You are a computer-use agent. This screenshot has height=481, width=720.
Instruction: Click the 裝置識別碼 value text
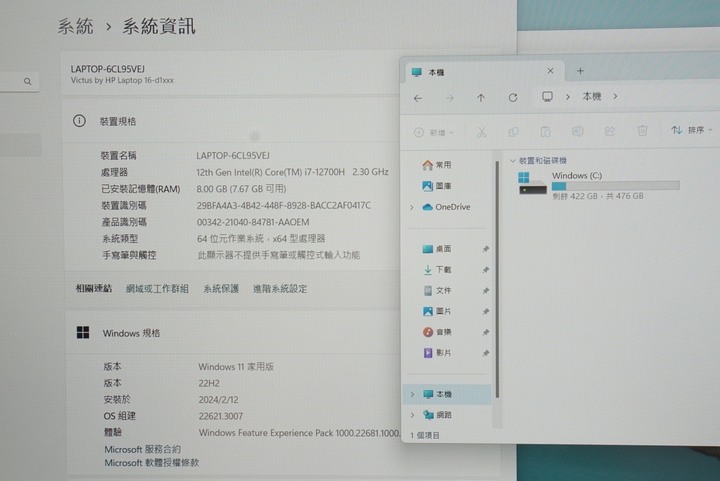coord(284,205)
